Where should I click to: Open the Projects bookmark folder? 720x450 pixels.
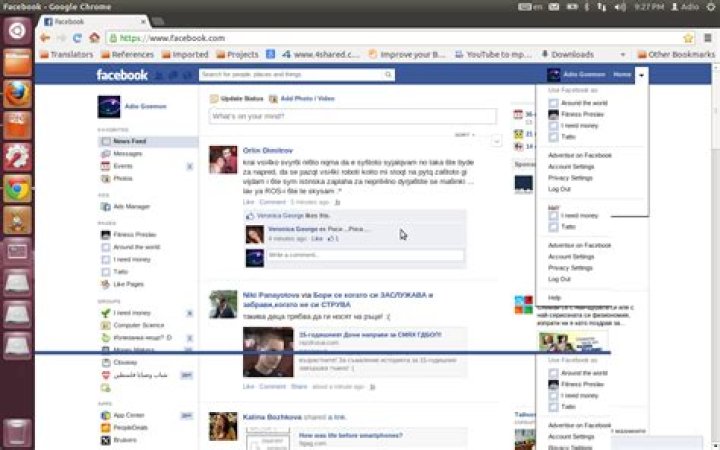tap(237, 54)
